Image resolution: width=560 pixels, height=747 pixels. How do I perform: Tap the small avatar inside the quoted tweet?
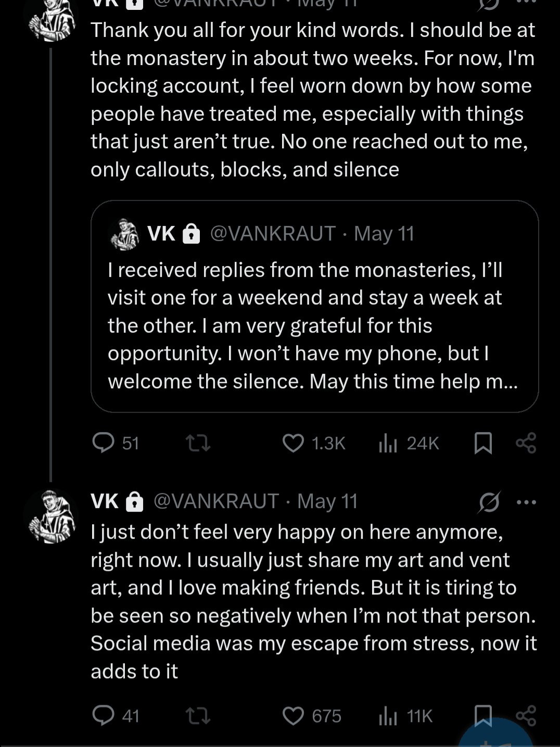click(124, 235)
